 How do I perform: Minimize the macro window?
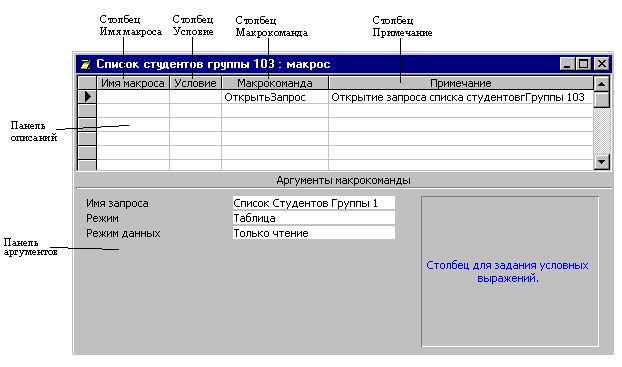point(567,64)
